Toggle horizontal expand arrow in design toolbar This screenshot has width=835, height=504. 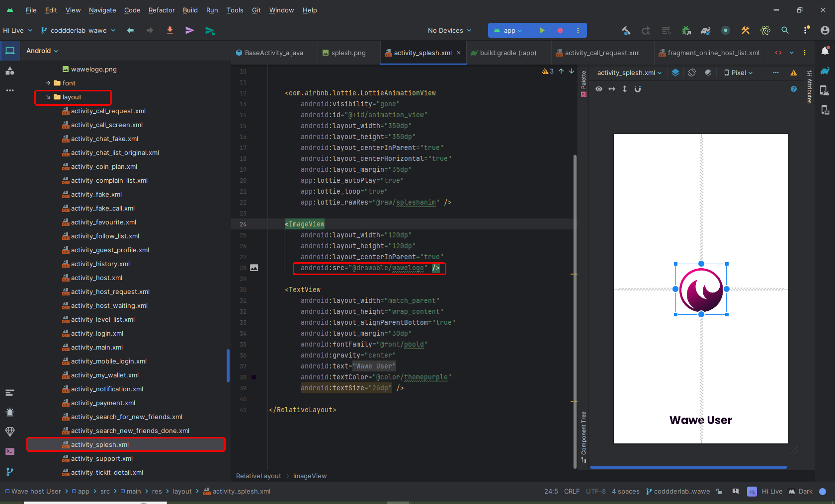tap(612, 89)
